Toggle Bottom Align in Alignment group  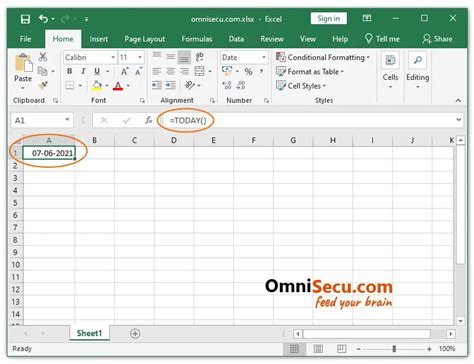click(x=184, y=57)
